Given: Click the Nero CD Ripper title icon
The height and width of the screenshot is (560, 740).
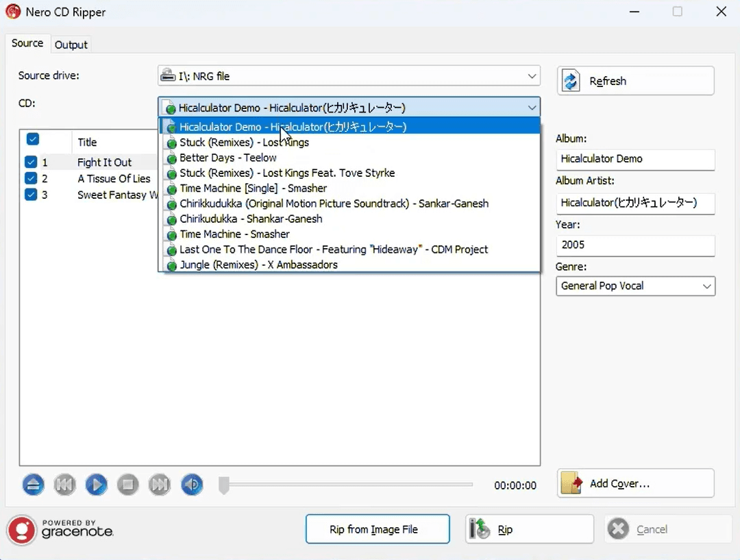Looking at the screenshot, I should pyautogui.click(x=13, y=12).
